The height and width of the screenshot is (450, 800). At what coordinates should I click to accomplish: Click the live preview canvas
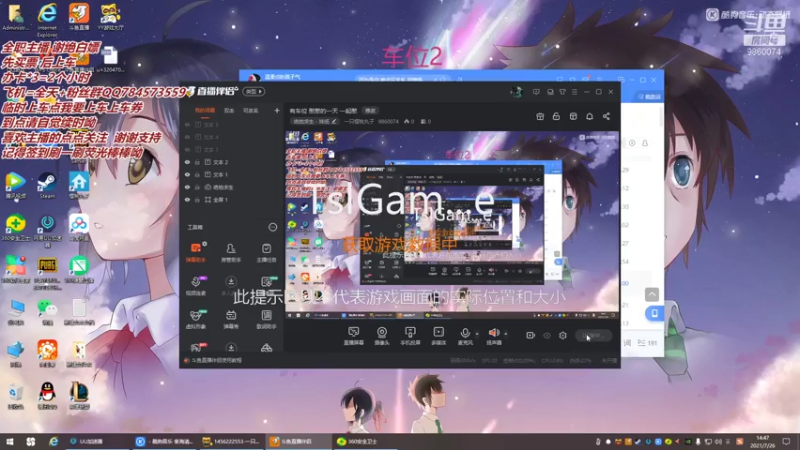pyautogui.click(x=452, y=225)
